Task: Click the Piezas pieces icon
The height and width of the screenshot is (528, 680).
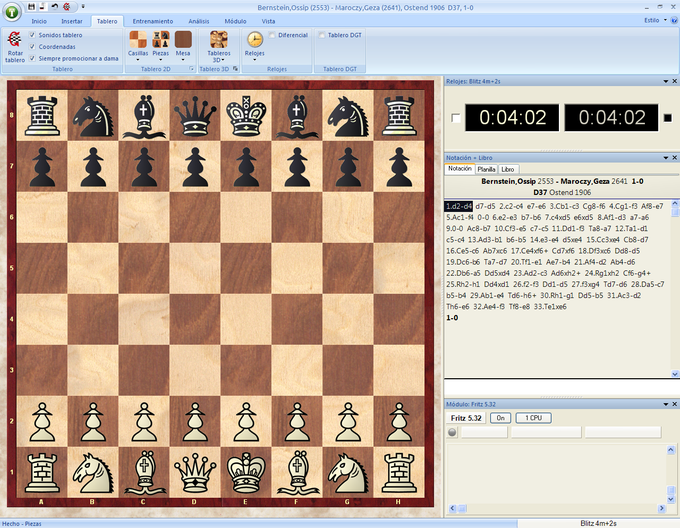Action: tap(160, 39)
